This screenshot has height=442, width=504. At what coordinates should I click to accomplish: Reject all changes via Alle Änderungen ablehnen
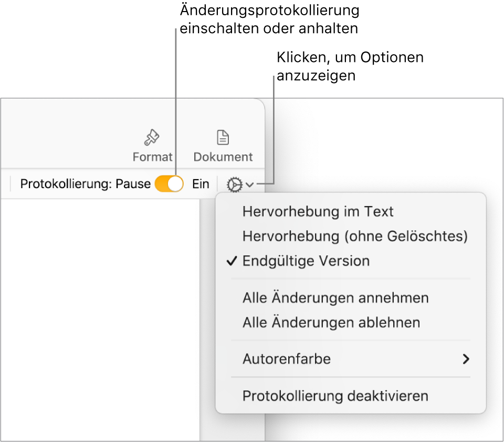pos(331,323)
